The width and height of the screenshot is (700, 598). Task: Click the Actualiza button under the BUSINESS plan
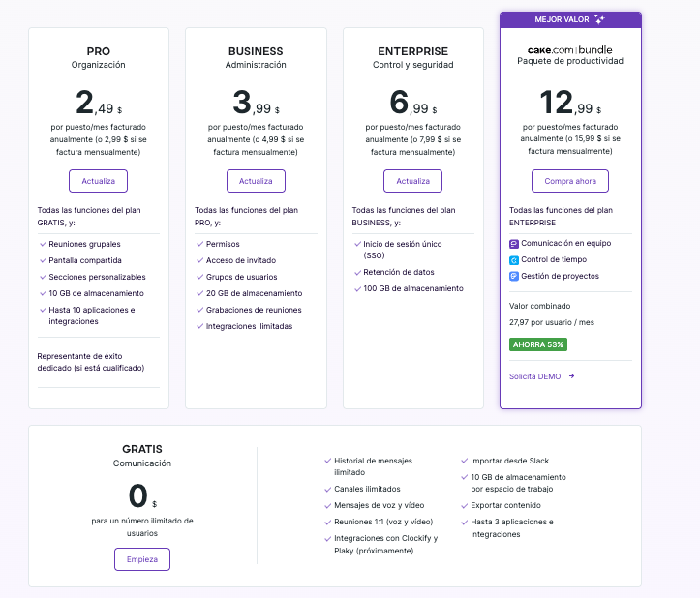pos(256,181)
